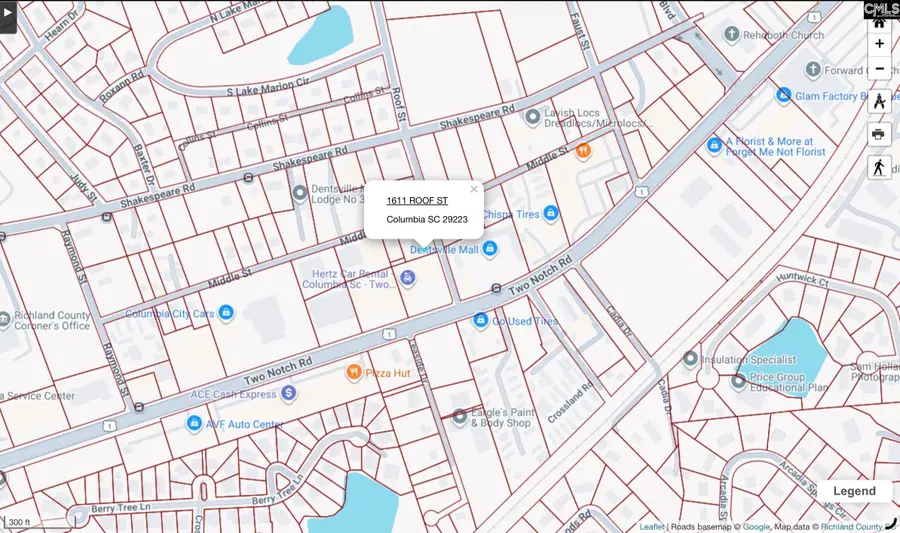The height and width of the screenshot is (533, 900).
Task: Click the Eagle's Paint & Body Shop pin
Action: point(460,416)
